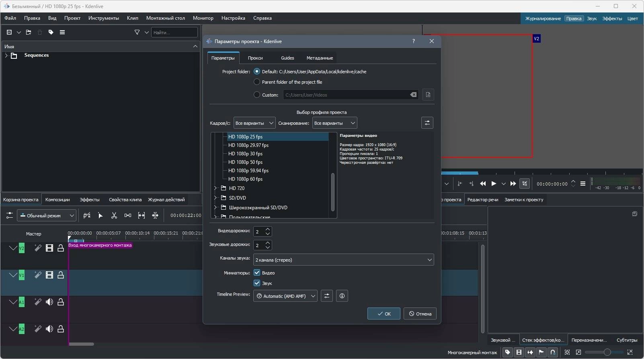Hide video on track V2 film icon
The width and height of the screenshot is (644, 359).
tap(49, 248)
